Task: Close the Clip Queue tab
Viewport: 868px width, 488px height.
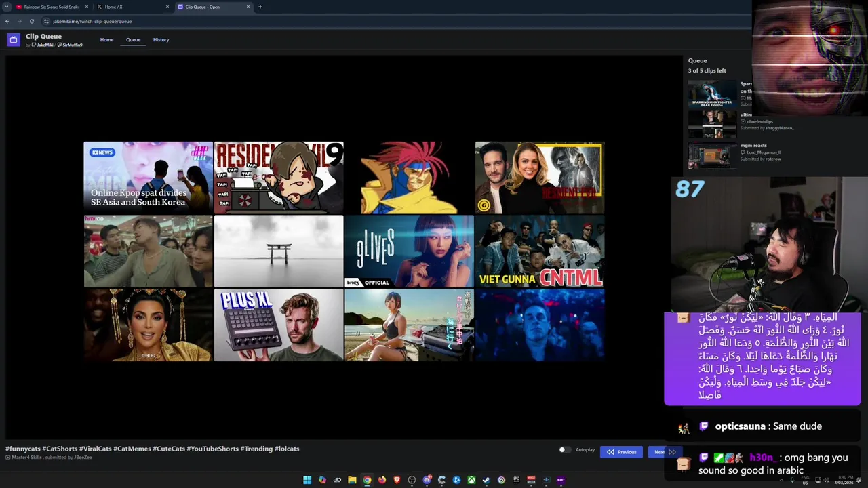Action: coord(248,7)
